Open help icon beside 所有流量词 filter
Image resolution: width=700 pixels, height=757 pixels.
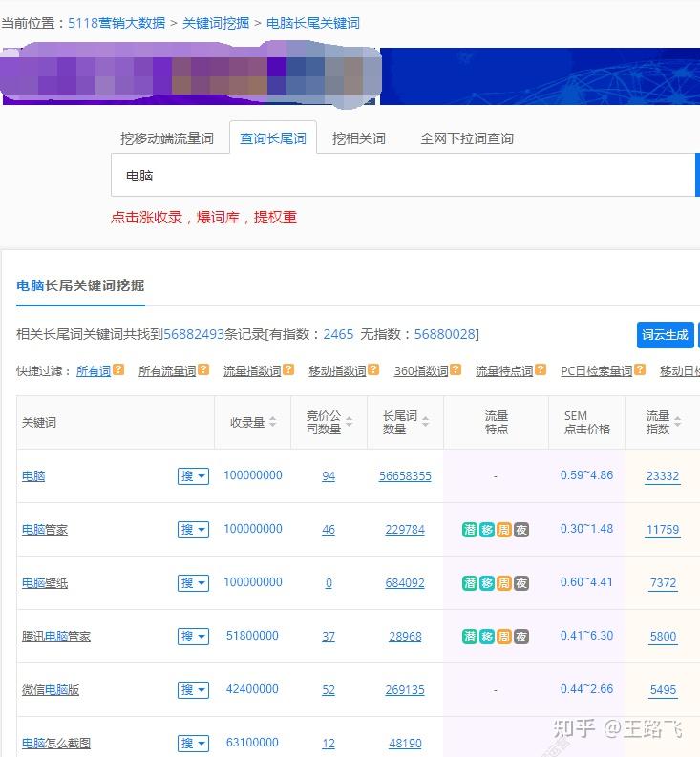203,369
